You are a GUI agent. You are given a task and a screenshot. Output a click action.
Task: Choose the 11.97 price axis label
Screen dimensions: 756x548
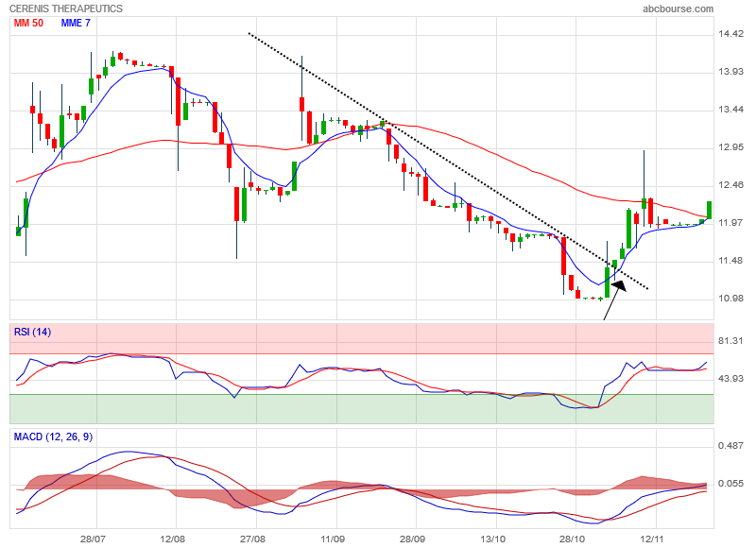730,223
